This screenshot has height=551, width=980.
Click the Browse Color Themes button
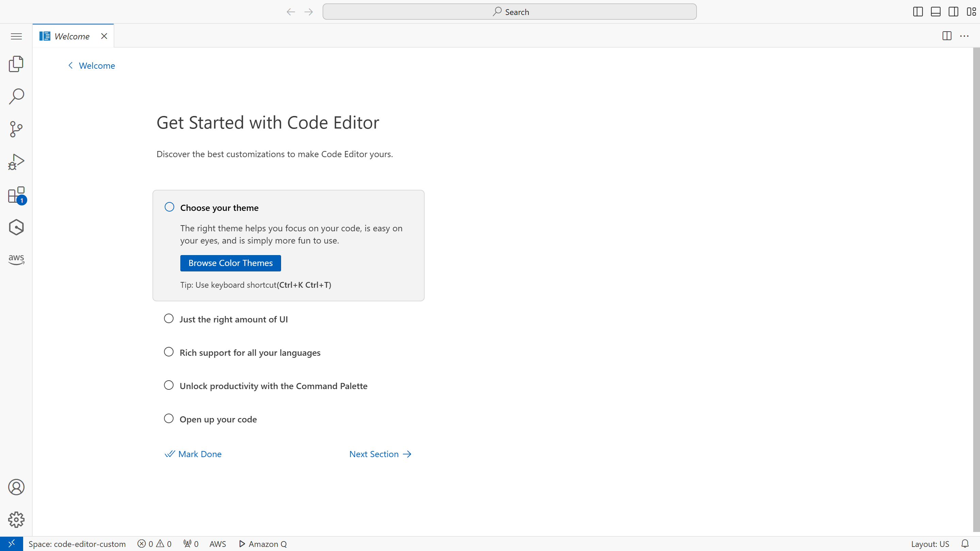pyautogui.click(x=230, y=263)
